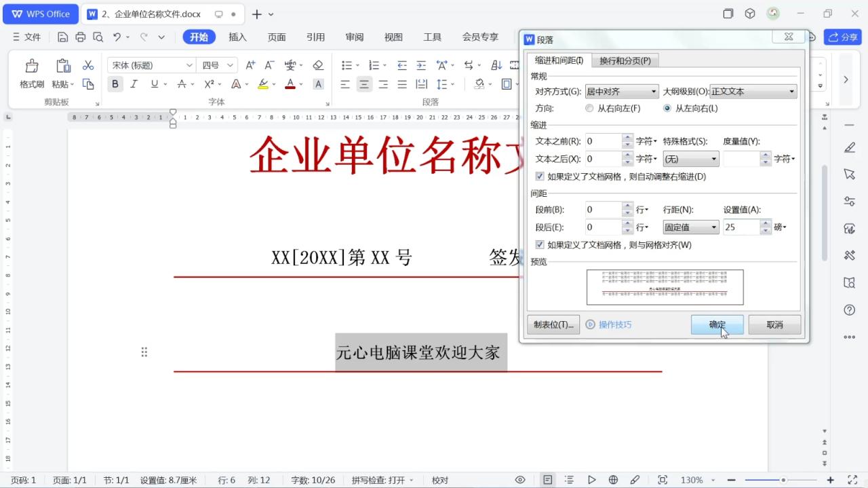868x488 pixels.
Task: Open the font name dropdown showing 宋体 (标题)
Action: tap(151, 65)
